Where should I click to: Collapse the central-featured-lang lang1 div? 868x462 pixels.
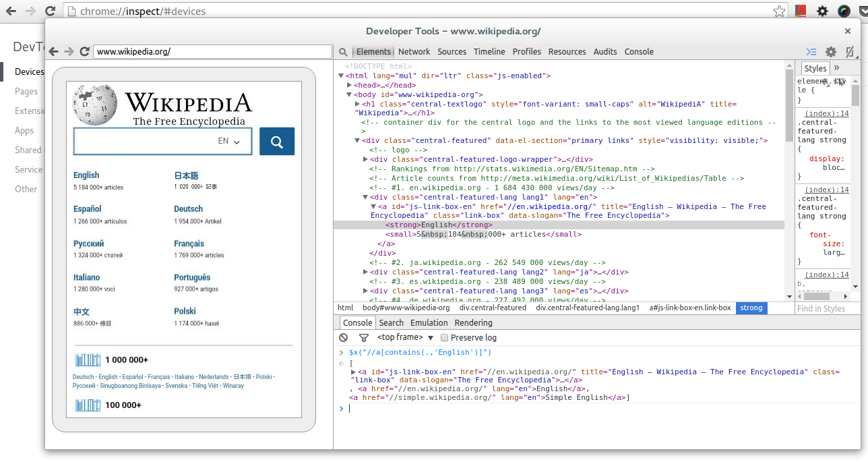click(x=365, y=197)
